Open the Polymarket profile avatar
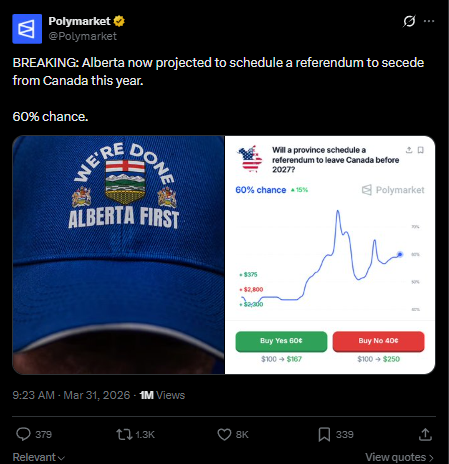This screenshot has height=464, width=449. 27,29
